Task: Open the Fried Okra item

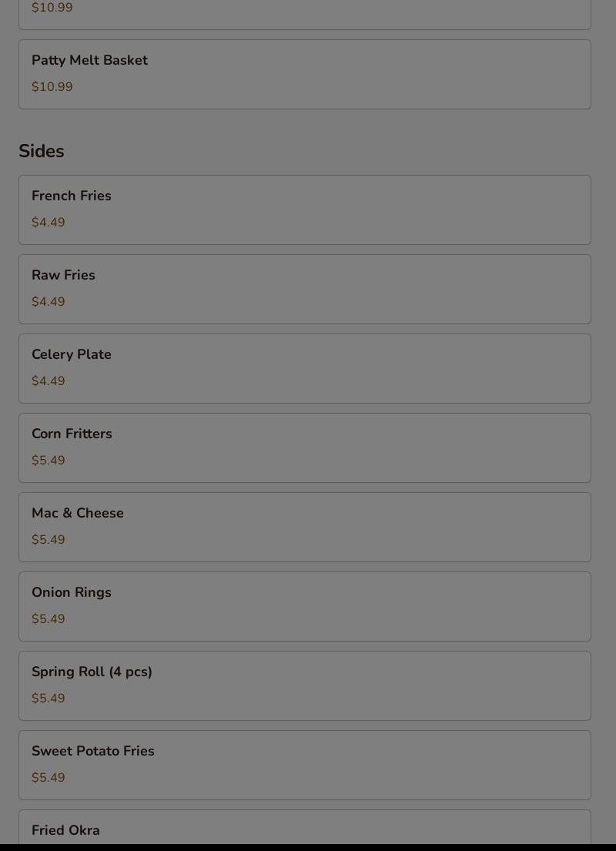Action: point(304,830)
